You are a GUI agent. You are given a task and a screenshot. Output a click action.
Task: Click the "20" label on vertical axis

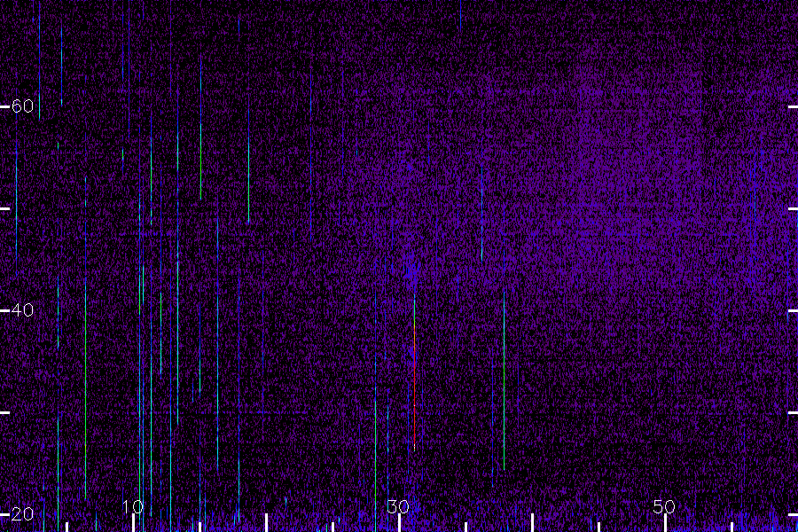(22, 513)
